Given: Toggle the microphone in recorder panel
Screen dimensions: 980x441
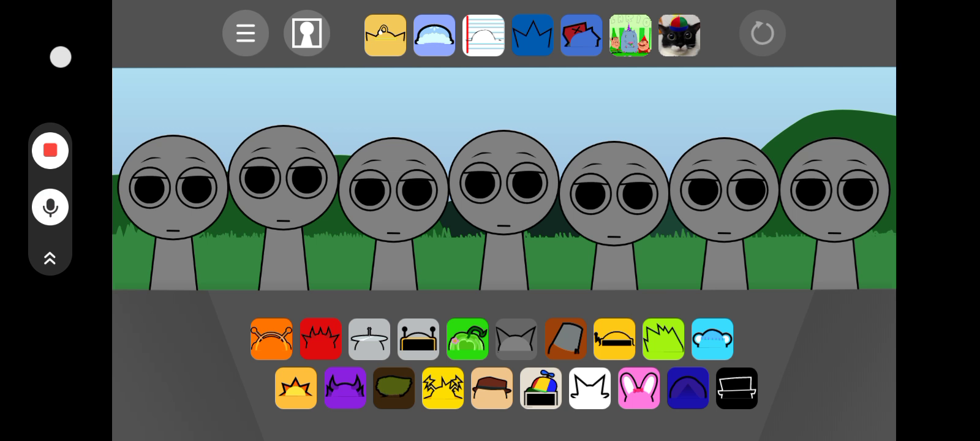Looking at the screenshot, I should [x=50, y=207].
